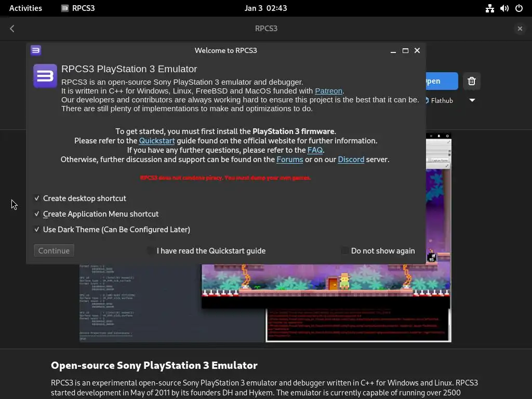This screenshot has width=532, height=399.
Task: Maximize the Welcome to RPCS3 dialog
Action: click(405, 50)
